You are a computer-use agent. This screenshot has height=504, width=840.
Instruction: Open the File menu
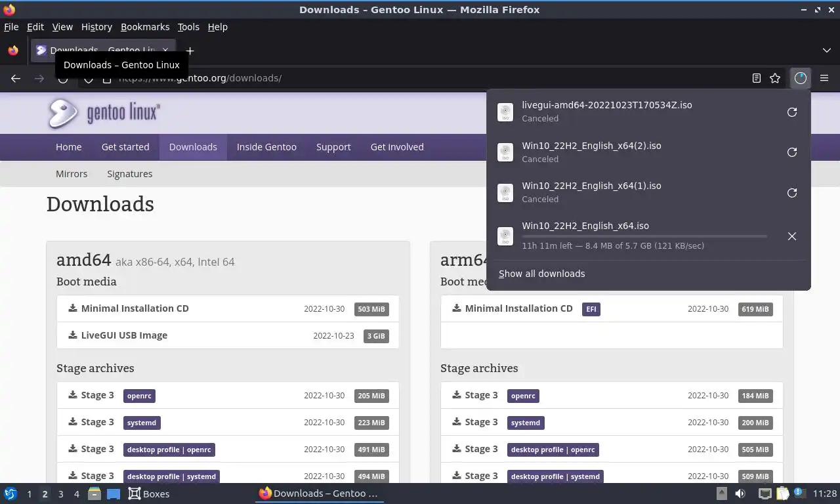[x=11, y=27]
